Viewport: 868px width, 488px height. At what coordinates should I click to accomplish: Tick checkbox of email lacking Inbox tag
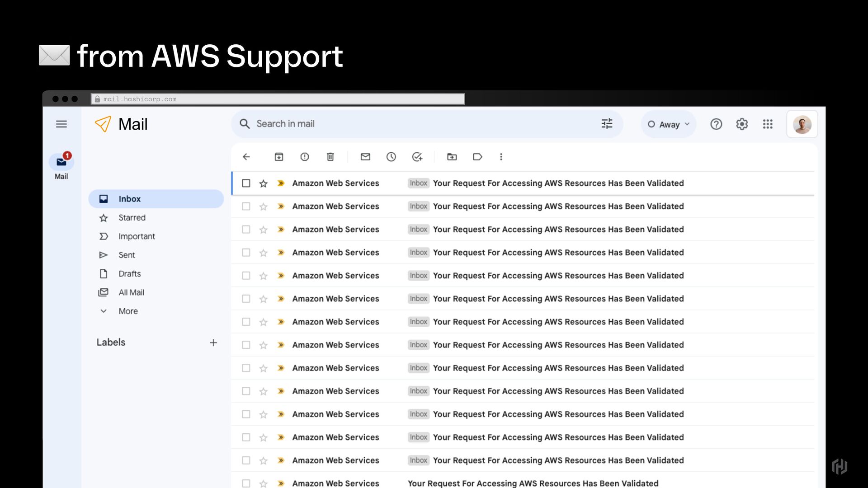click(246, 483)
